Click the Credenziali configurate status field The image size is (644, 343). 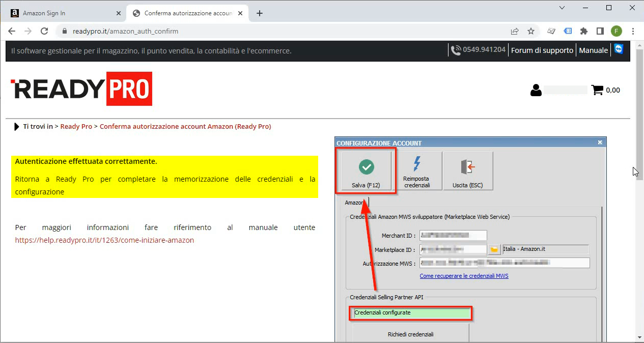[411, 313]
